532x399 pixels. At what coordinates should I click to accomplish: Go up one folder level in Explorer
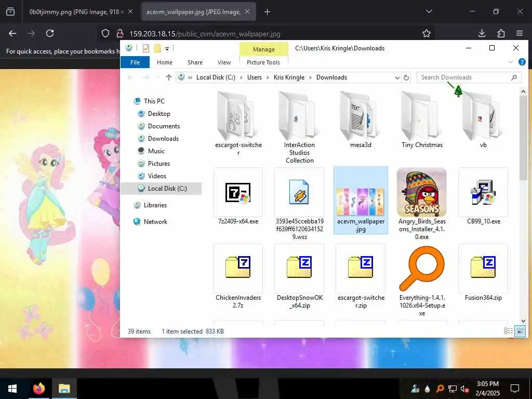[x=169, y=77]
